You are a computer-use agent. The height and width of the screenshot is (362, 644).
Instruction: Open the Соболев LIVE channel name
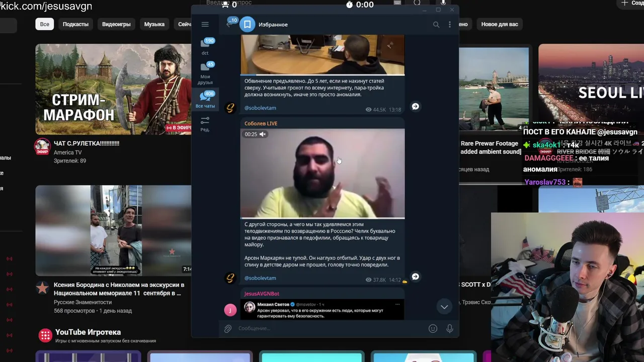tap(261, 123)
